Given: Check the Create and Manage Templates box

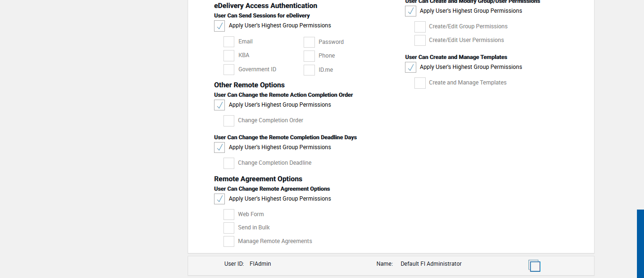Looking at the screenshot, I should click(x=420, y=83).
